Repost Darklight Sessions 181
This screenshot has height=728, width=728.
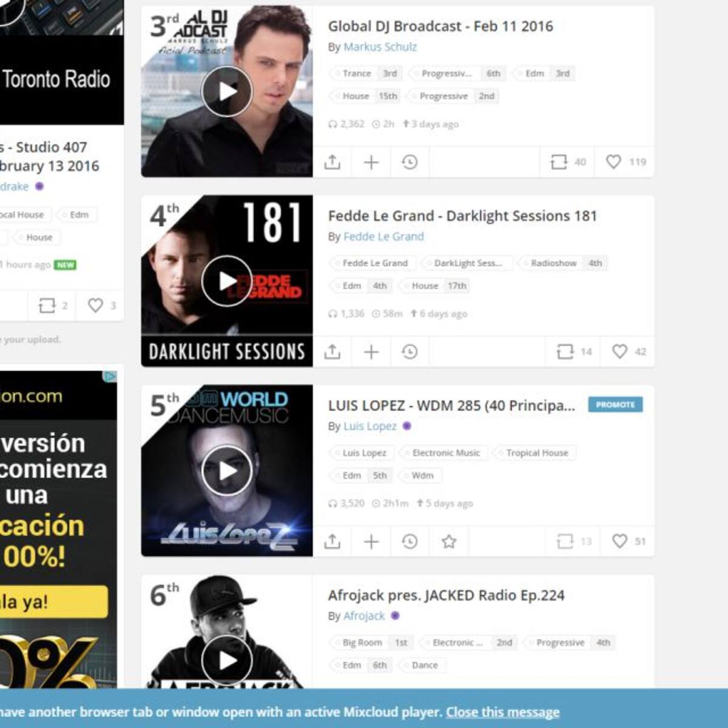[565, 352]
